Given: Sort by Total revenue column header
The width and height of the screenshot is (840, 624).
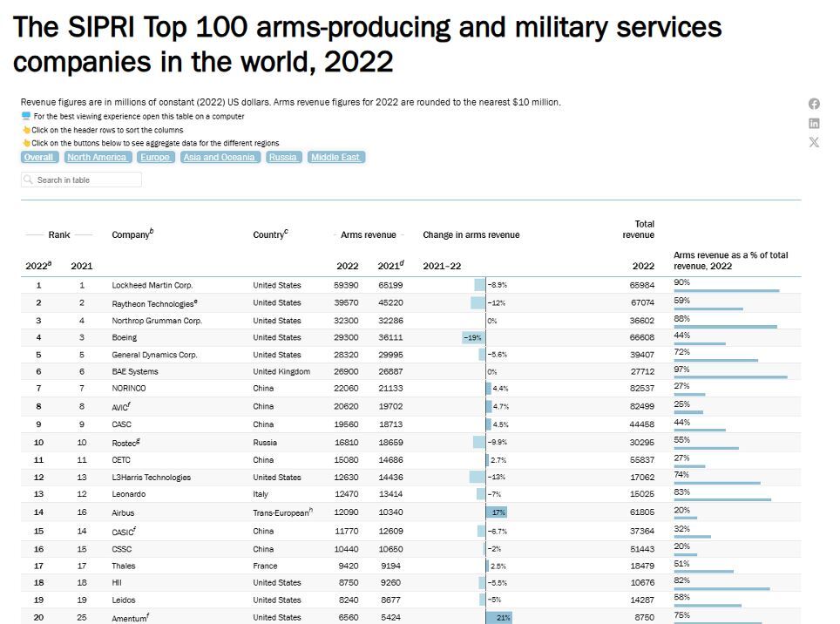Looking at the screenshot, I should (639, 229).
